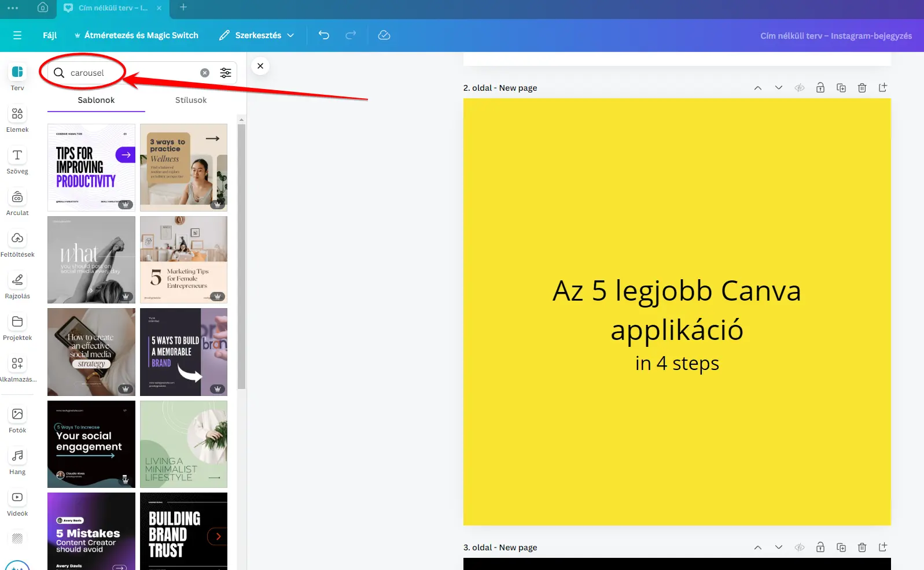
Task: Select the 'Az 5 legjobb Canva applikáció' heading
Action: pyautogui.click(x=677, y=310)
